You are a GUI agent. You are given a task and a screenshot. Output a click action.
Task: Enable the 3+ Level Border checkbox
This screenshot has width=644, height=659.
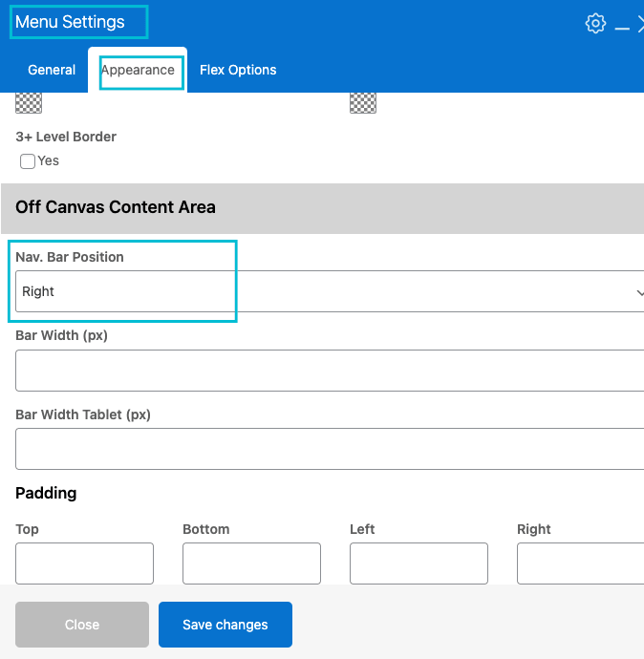point(28,161)
